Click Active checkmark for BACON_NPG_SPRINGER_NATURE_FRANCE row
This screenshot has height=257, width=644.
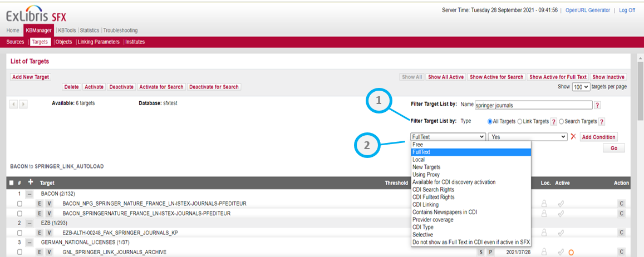(x=560, y=204)
